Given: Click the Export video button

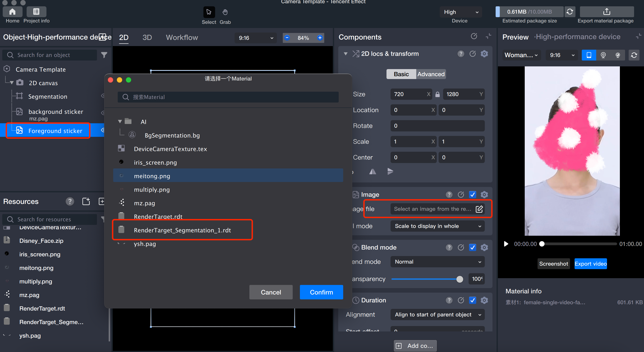Looking at the screenshot, I should pos(590,264).
